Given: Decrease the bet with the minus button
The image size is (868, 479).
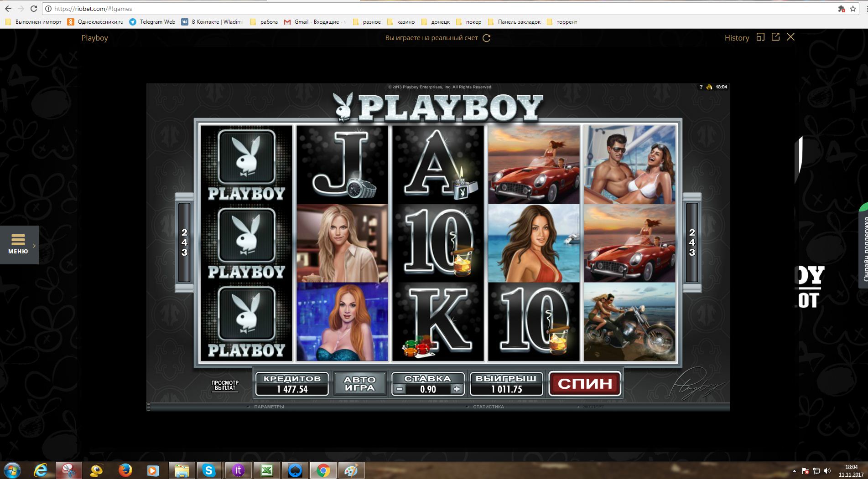Looking at the screenshot, I should point(399,389).
